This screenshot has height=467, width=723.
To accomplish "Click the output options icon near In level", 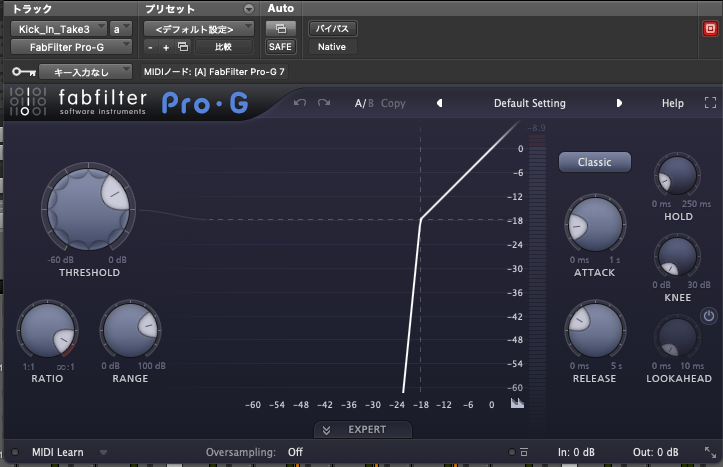I will [x=524, y=452].
